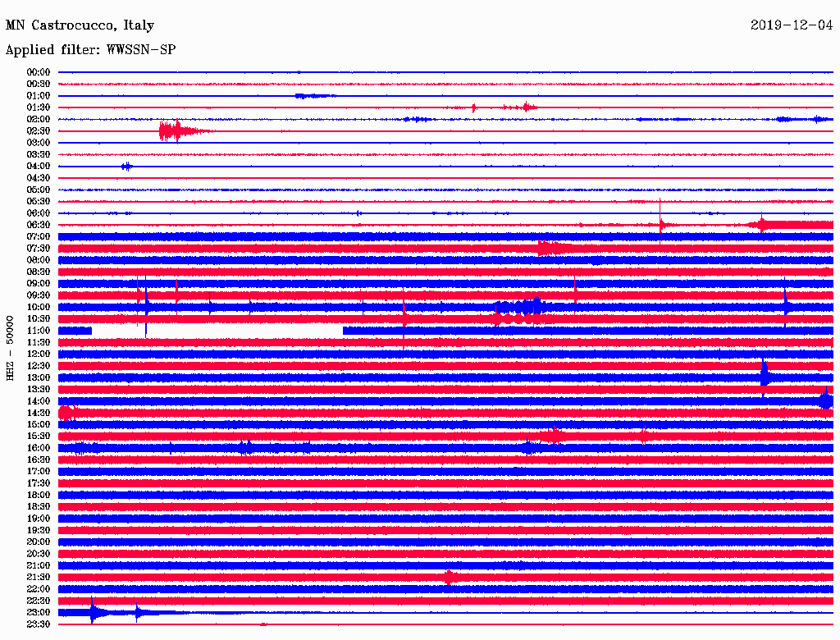Select the 11:30 time label
Screen dimensions: 840x640
pos(39,342)
